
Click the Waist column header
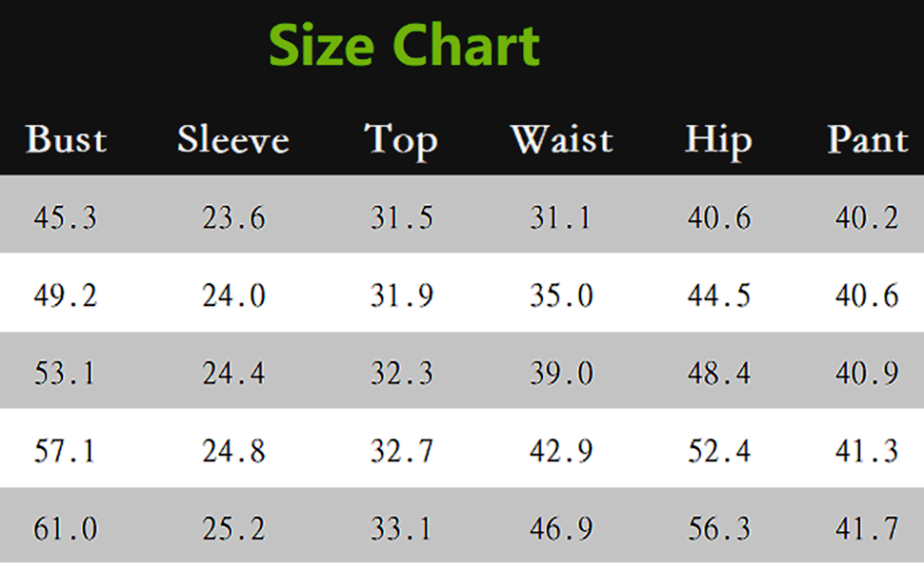coord(562,140)
